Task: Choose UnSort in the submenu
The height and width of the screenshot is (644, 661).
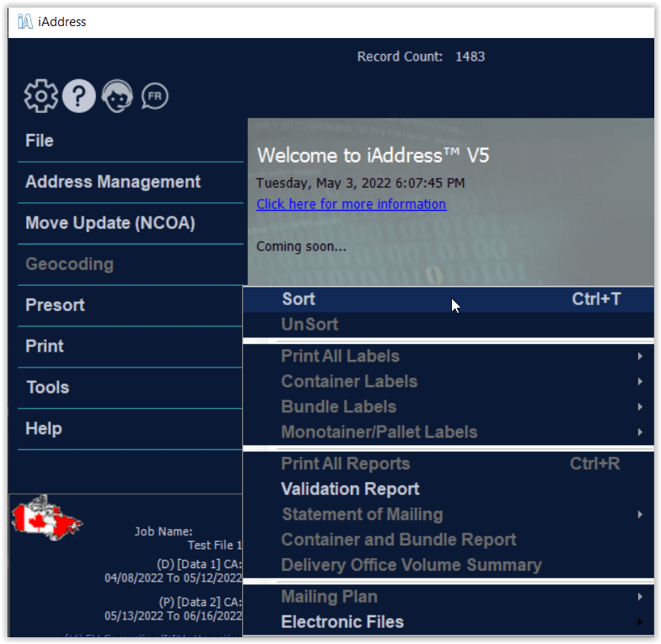Action: [449, 325]
